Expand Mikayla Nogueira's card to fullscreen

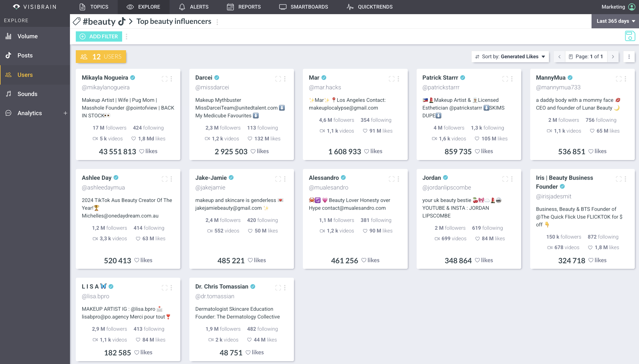[x=165, y=79]
